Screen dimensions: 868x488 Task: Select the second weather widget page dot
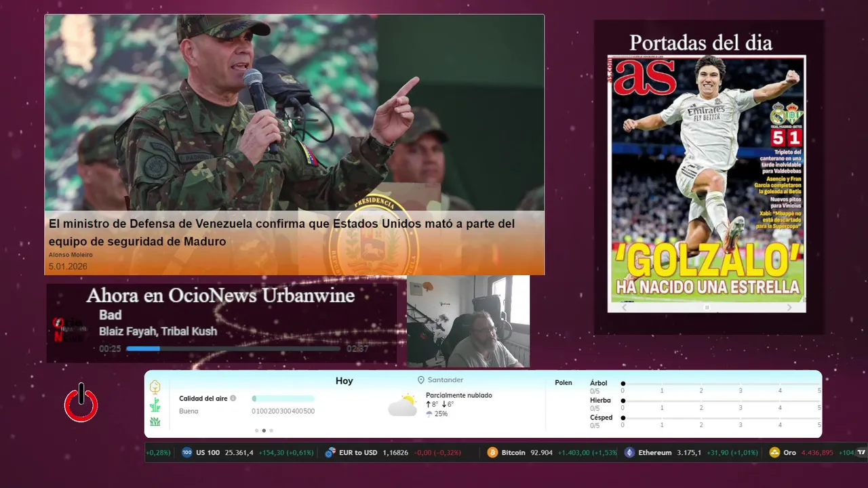[264, 430]
